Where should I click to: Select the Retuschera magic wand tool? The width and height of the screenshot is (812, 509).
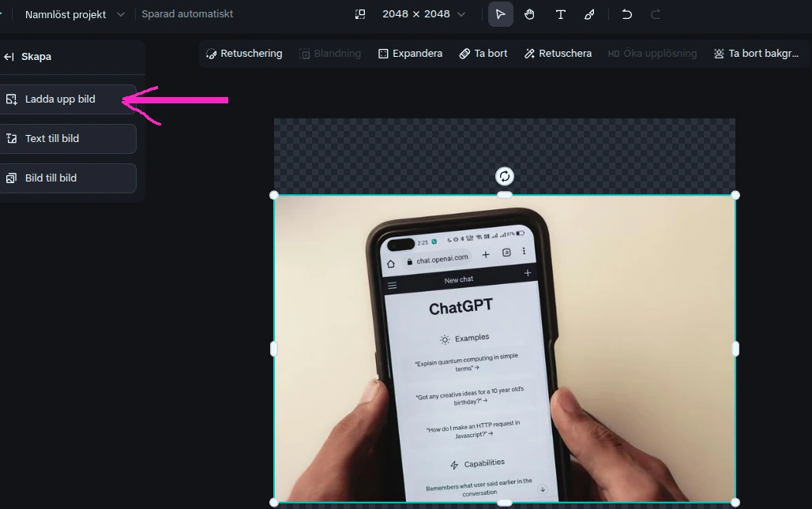[x=558, y=54]
